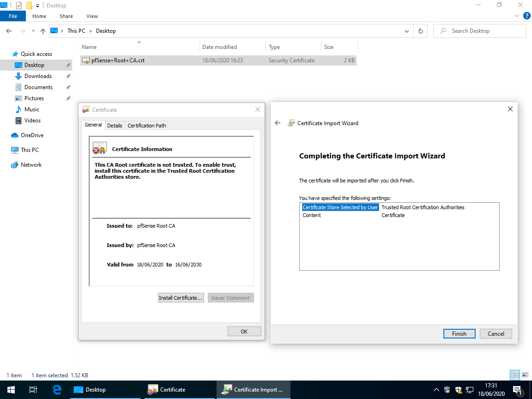
Task: Refresh the Desktop folder view
Action: coord(420,31)
